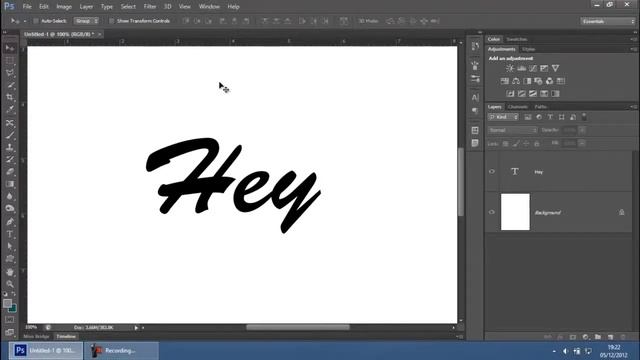Select the Background layer thumbnail

(515, 212)
